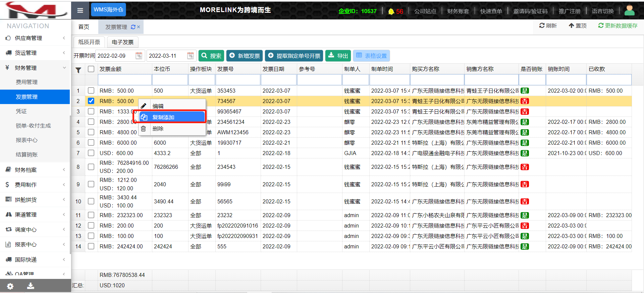
Task: Open calendar picker for end date
Action: (x=190, y=56)
